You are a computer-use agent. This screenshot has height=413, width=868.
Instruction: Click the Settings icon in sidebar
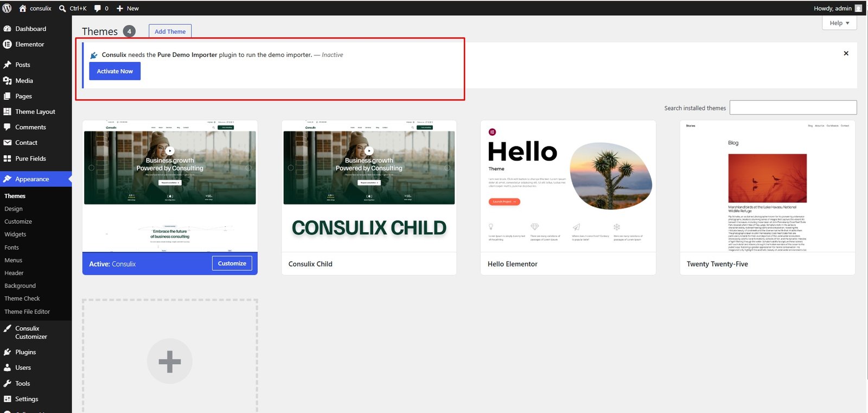coord(8,399)
